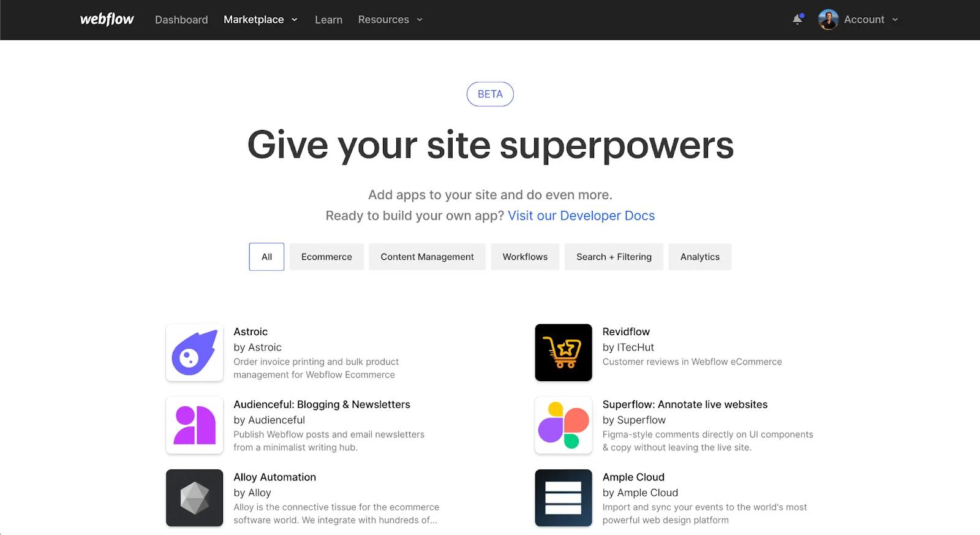Open the Resources menu
Screen dimensions: 980x535
pos(383,20)
